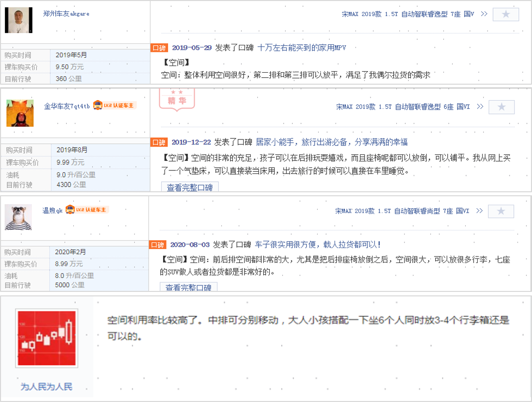Open 宋MAX 自动智联睿尚型 7座 国VI link
The width and height of the screenshot is (532, 402).
(x=402, y=211)
